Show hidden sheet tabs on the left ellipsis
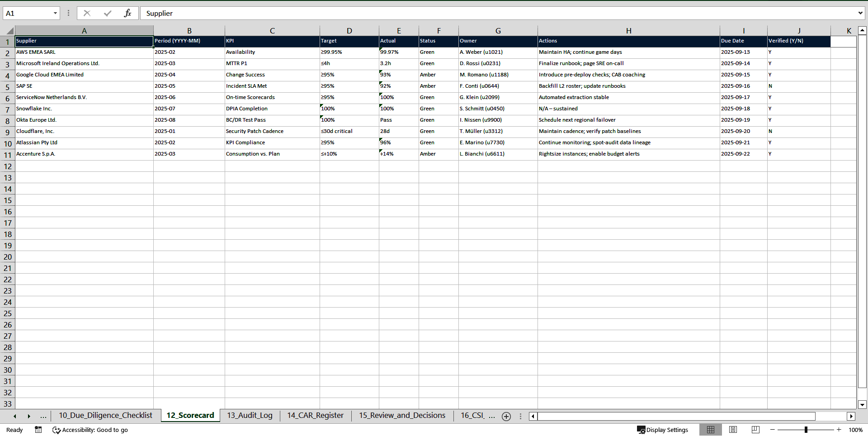Screen dimensions: 868x436 43,416
